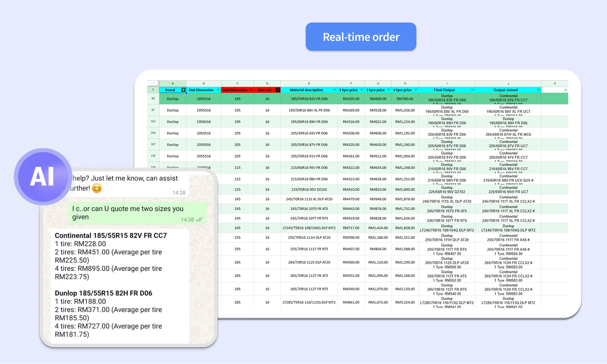607x364 pixels.
Task: Open the 1 tyre price filter
Action: [362, 90]
